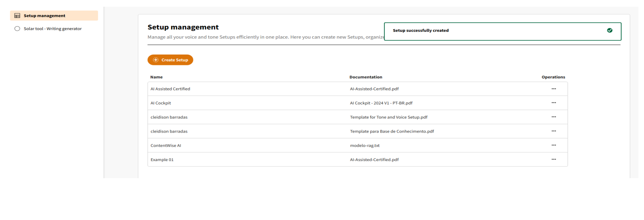The image size is (644, 220).
Task: Click AI-Assisted-Certified.pdf in the first row
Action: [374, 89]
